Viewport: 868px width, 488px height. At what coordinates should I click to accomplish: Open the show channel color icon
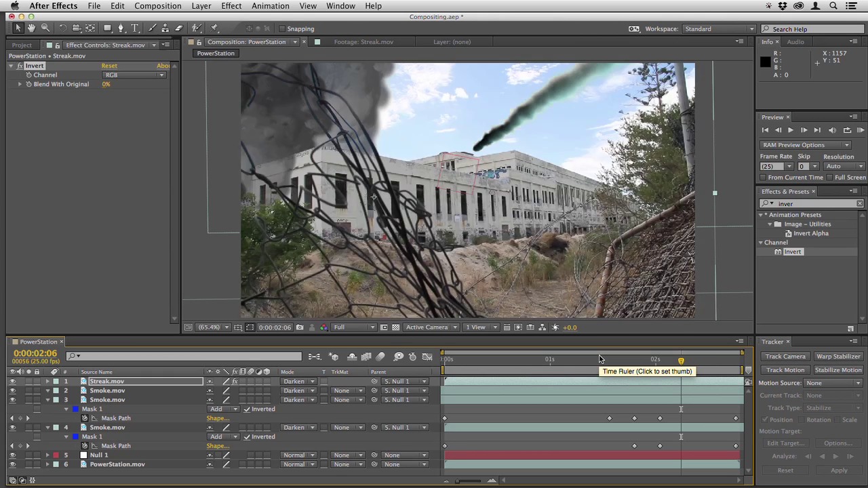pyautogui.click(x=324, y=327)
